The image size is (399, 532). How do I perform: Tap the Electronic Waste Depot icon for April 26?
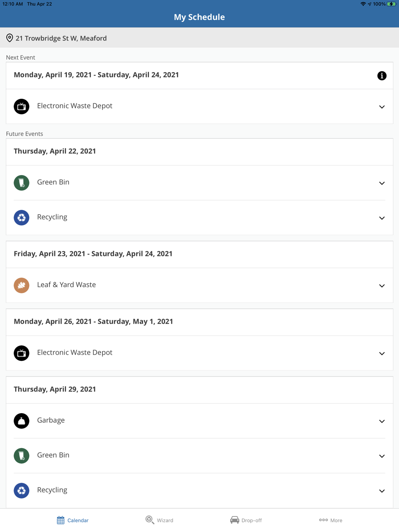(x=22, y=353)
